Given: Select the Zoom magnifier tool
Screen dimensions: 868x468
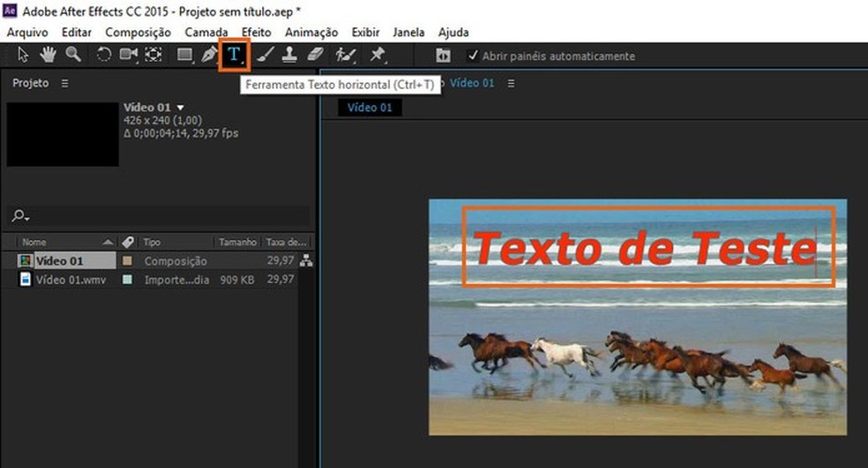Looking at the screenshot, I should pyautogui.click(x=73, y=55).
